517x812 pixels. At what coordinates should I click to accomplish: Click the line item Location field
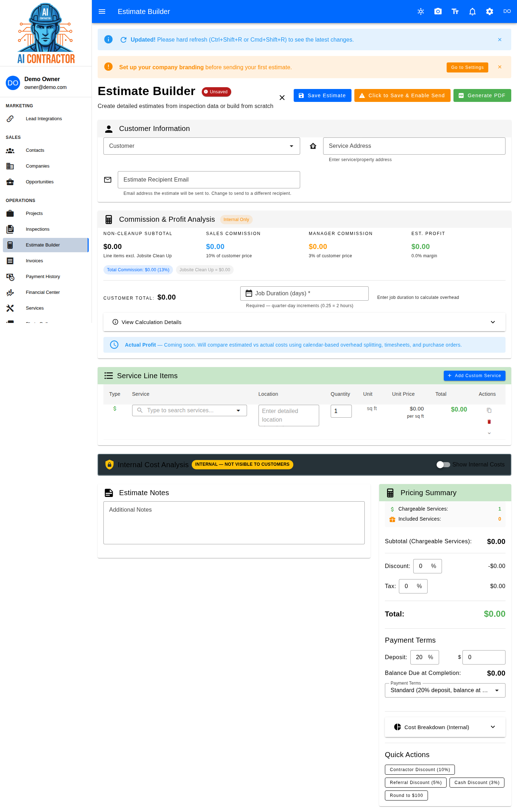click(289, 416)
